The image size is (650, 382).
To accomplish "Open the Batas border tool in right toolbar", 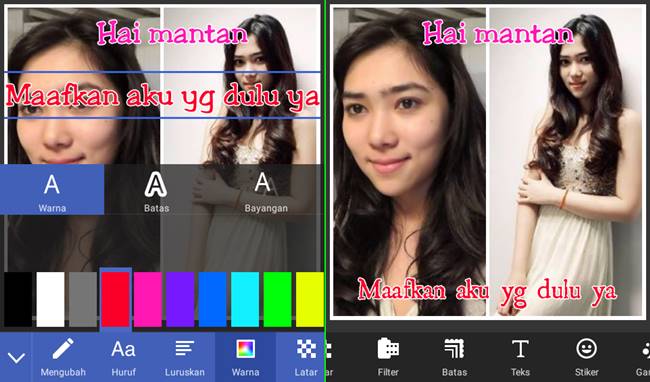I will (x=454, y=357).
